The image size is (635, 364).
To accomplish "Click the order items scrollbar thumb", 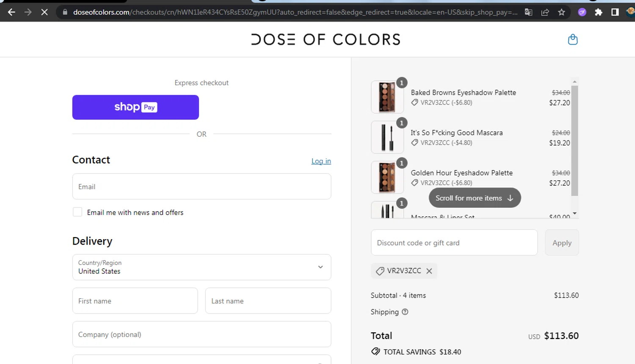I will tap(574, 141).
